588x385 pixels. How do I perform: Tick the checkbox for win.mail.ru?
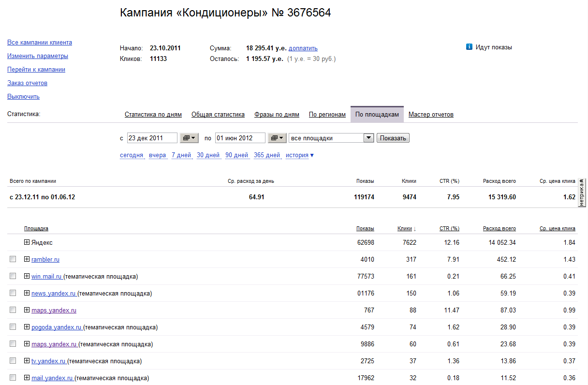(13, 276)
